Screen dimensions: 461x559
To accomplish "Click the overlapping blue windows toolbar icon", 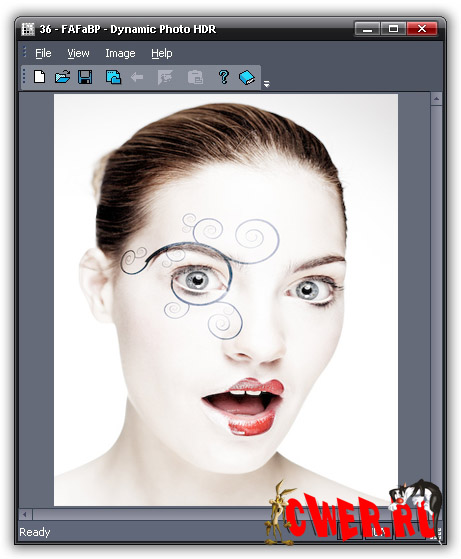I will (x=113, y=77).
